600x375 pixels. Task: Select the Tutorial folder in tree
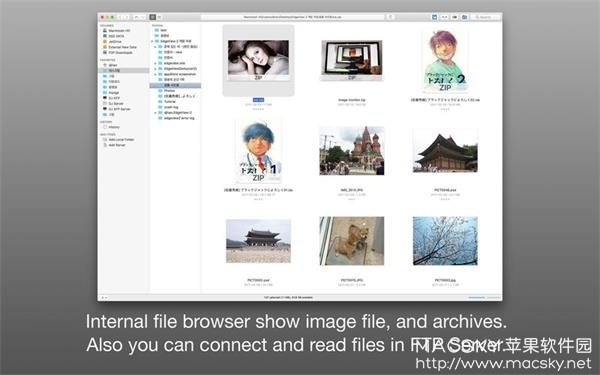click(170, 102)
